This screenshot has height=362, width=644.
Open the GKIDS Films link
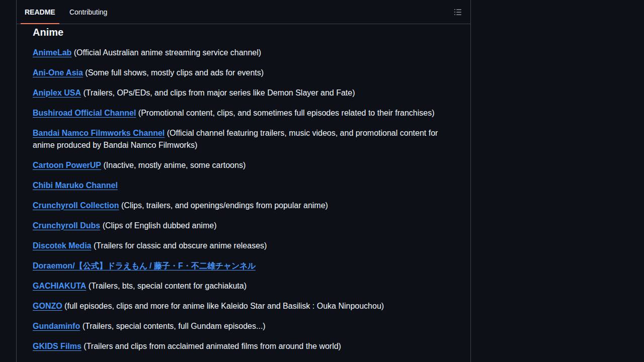[x=57, y=346]
